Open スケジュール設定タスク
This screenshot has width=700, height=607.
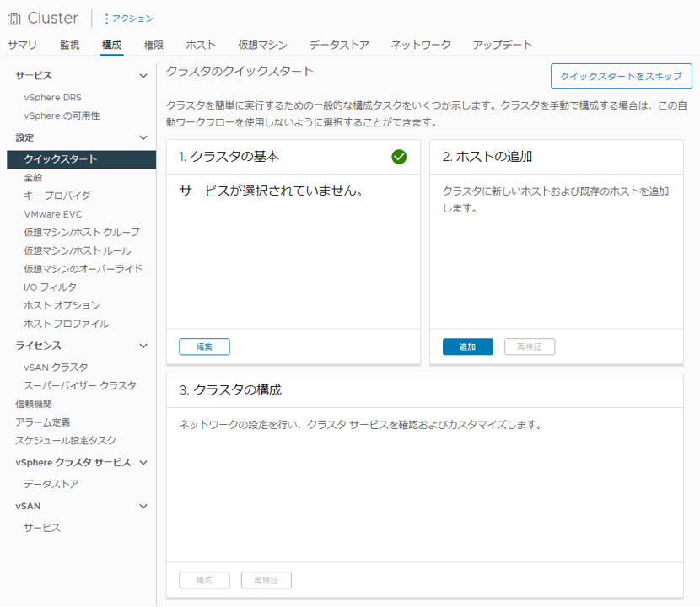point(66,441)
